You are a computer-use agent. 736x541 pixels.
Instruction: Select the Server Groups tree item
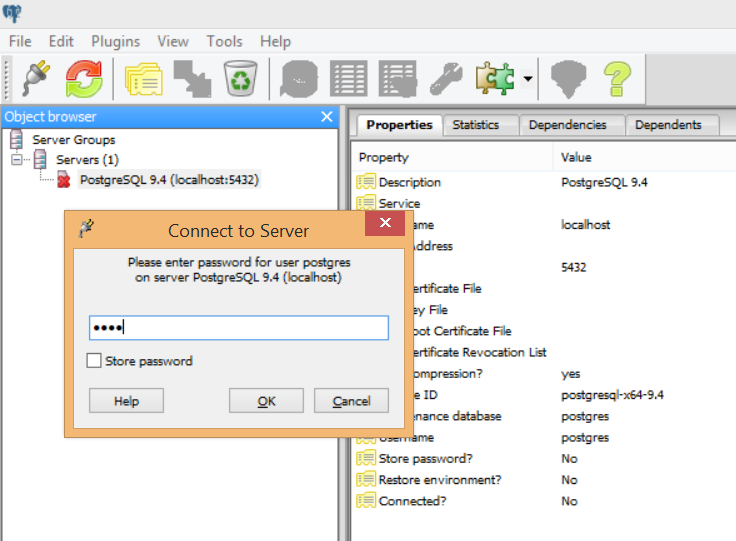click(x=74, y=140)
